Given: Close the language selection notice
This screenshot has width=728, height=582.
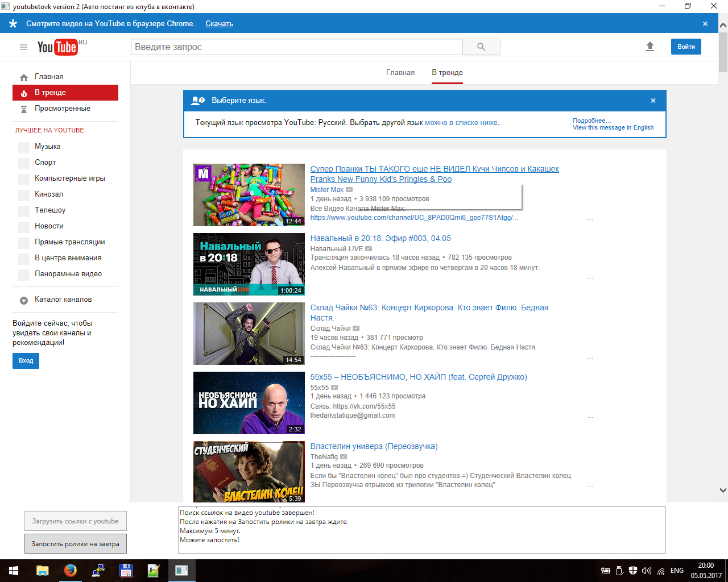Looking at the screenshot, I should [653, 101].
